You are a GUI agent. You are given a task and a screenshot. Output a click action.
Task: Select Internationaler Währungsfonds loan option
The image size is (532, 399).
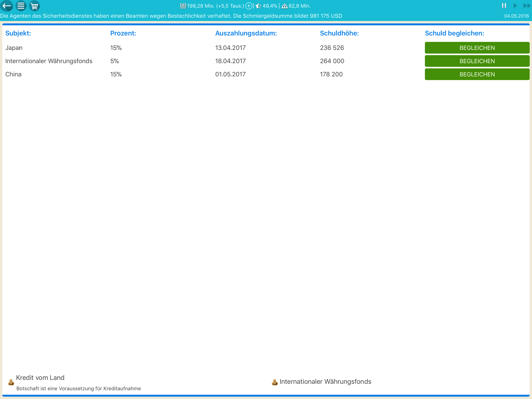click(x=325, y=381)
